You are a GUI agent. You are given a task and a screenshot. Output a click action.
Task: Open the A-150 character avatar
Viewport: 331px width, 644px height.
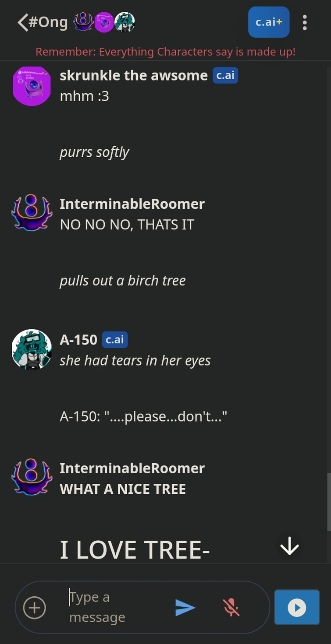(x=32, y=349)
